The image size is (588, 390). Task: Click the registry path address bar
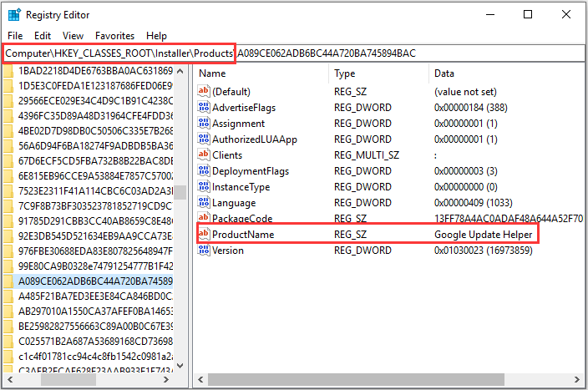point(292,53)
